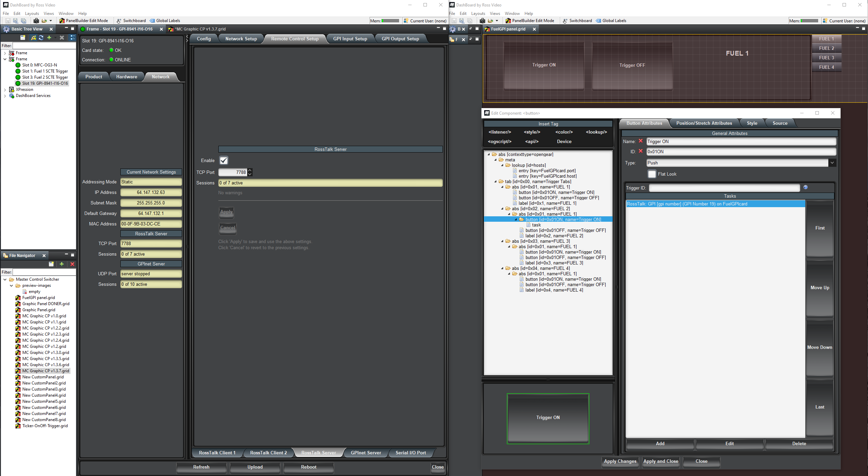Viewport: 868px width, 476px height.
Task: Click Global Labels icon in right window
Action: [x=598, y=21]
